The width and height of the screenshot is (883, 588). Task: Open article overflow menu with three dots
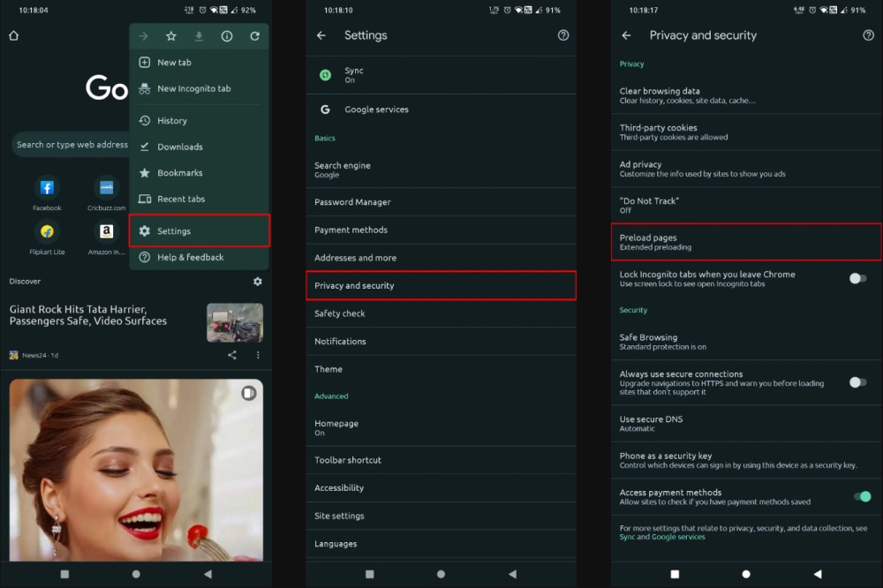coord(258,355)
